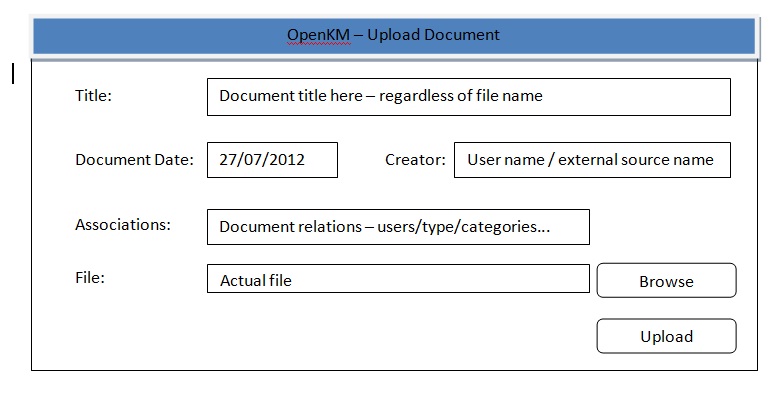The height and width of the screenshot is (400, 782).
Task: Click into the Associations field
Action: pyautogui.click(x=398, y=227)
